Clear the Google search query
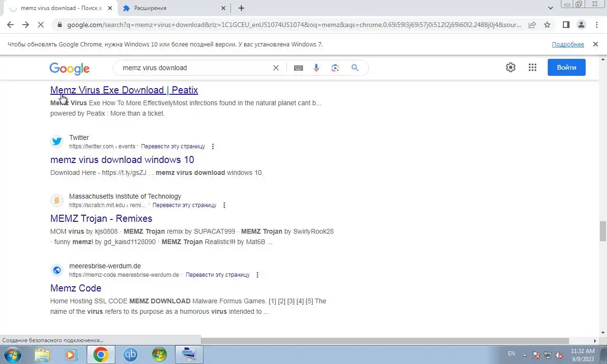The width and height of the screenshot is (607, 364). click(276, 68)
